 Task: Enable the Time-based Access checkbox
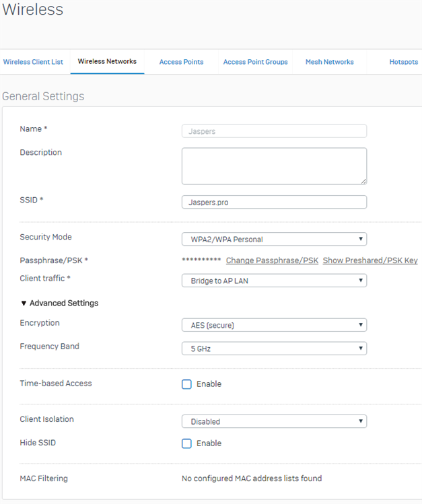(x=187, y=384)
